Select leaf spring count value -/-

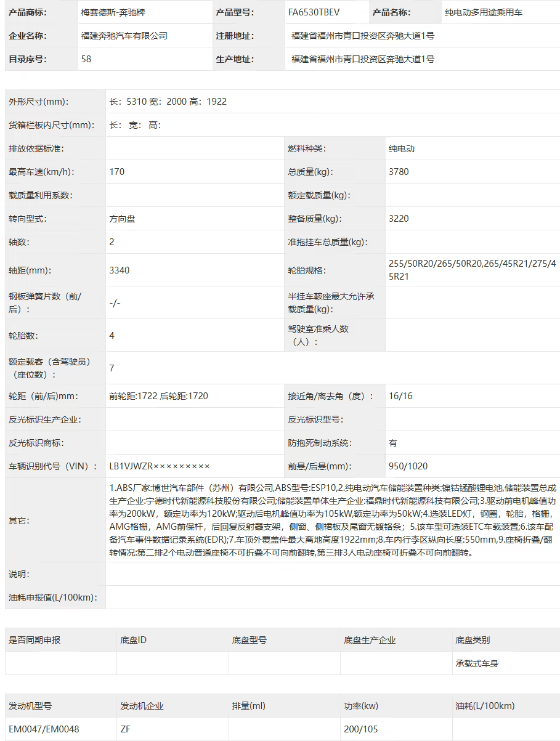pos(115,303)
